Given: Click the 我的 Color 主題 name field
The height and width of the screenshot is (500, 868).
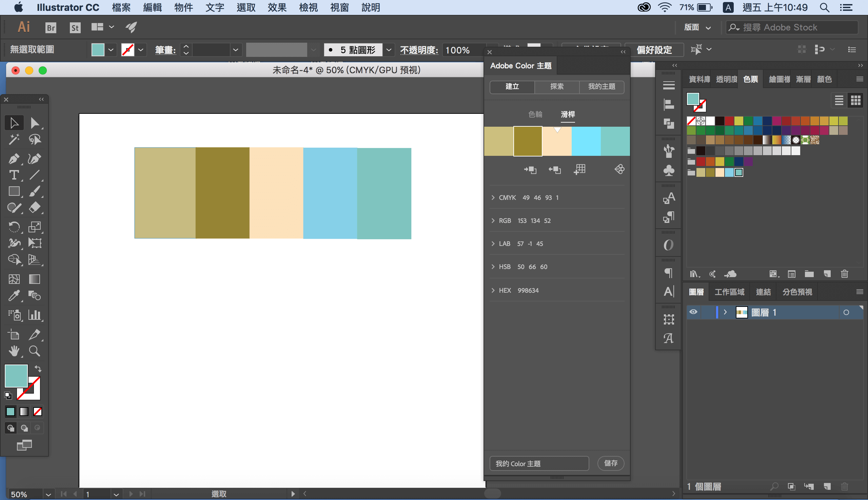Looking at the screenshot, I should click(539, 464).
